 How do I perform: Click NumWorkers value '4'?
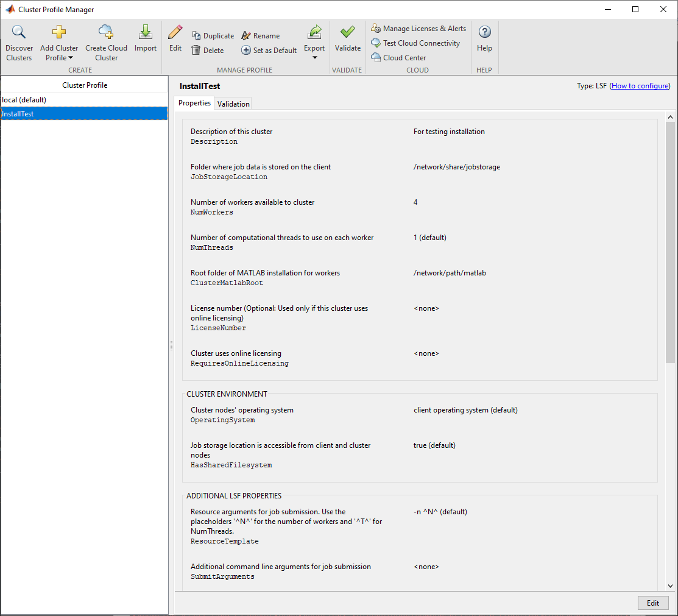click(415, 202)
